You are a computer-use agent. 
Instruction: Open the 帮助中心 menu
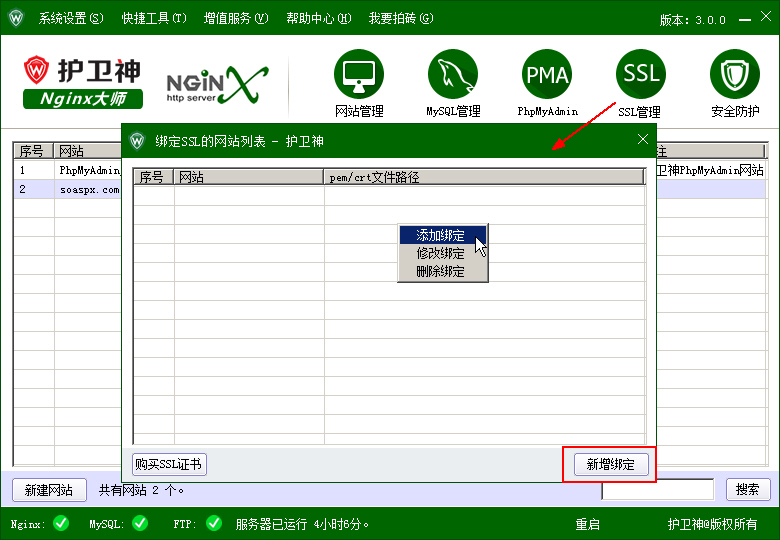coord(318,18)
